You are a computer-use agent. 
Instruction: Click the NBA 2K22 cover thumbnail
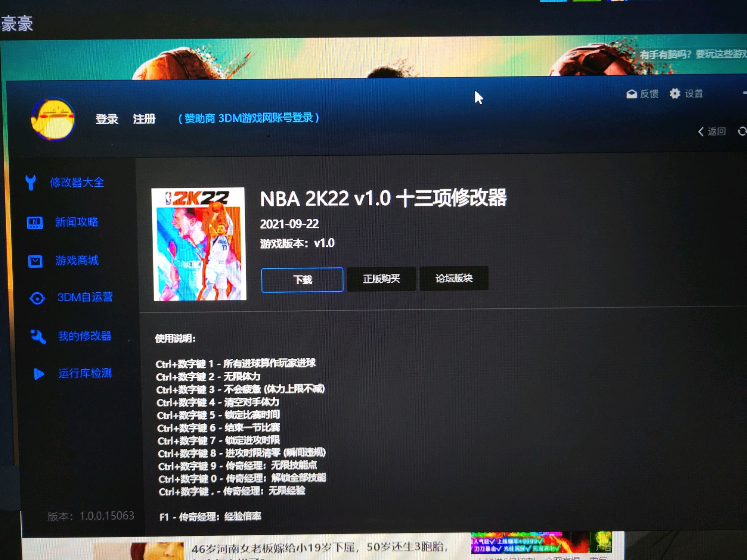pos(199,244)
